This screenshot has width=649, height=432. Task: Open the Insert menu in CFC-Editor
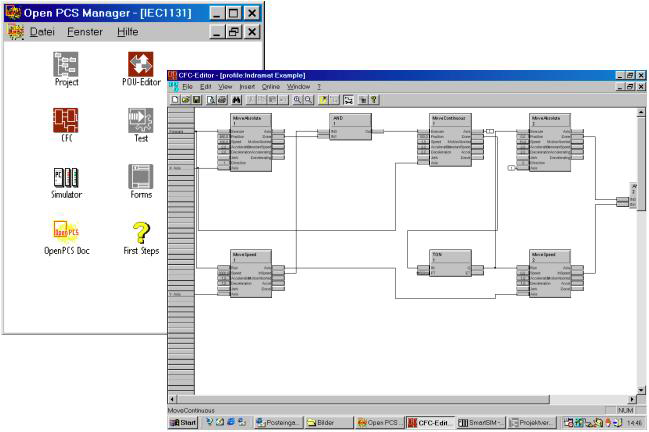point(247,87)
